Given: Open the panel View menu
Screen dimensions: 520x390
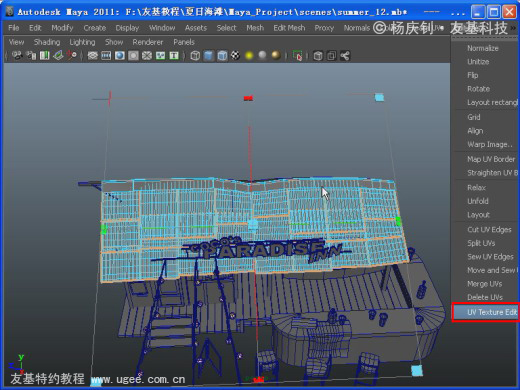Looking at the screenshot, I should [16, 42].
